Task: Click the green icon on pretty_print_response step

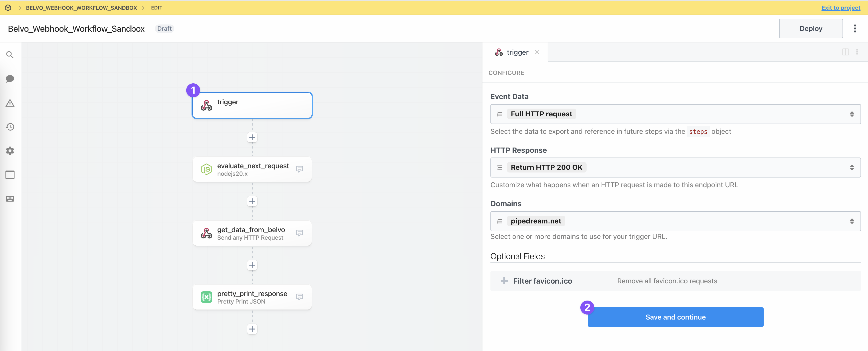Action: [x=206, y=297]
